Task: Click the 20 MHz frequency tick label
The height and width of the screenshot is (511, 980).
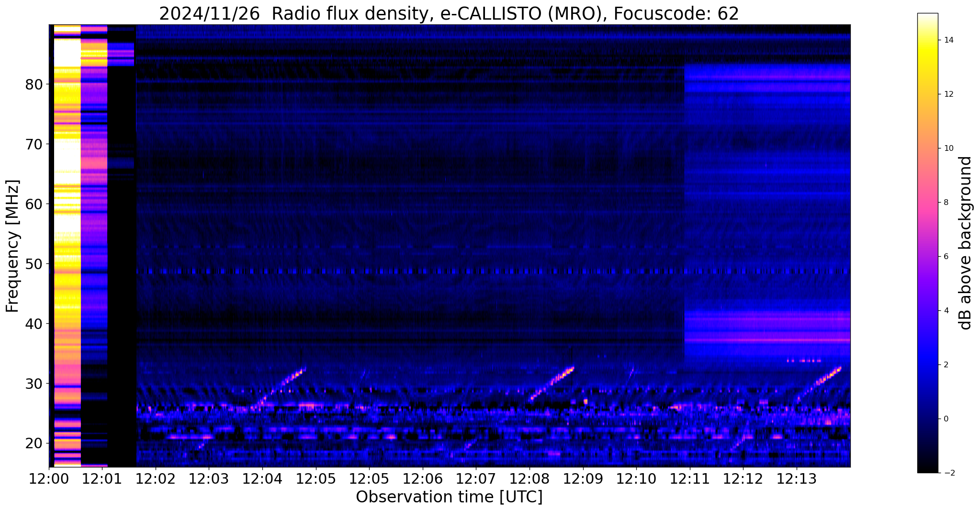Action: (x=34, y=443)
